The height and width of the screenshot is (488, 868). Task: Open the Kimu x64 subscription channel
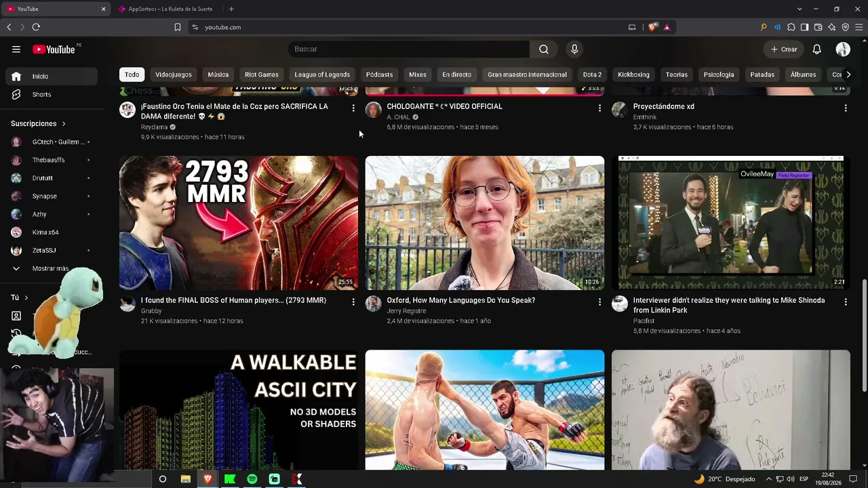point(52,232)
